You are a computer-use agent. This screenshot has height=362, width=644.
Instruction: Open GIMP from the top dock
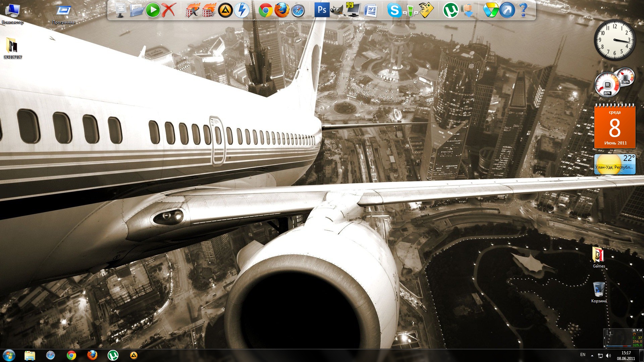point(337,10)
